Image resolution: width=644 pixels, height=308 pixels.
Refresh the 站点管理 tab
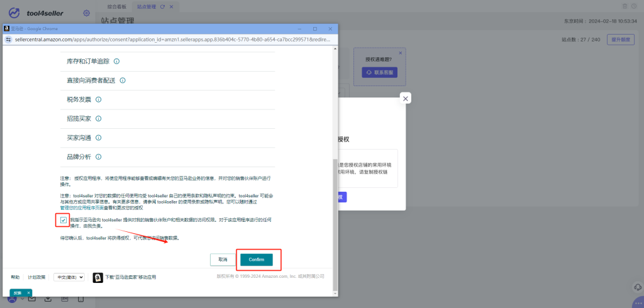pyautogui.click(x=163, y=7)
